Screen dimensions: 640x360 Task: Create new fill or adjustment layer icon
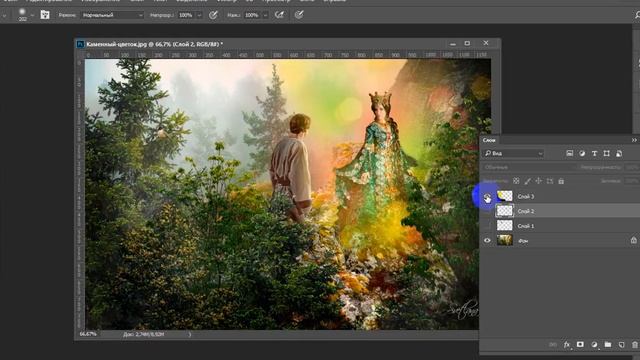tap(594, 345)
